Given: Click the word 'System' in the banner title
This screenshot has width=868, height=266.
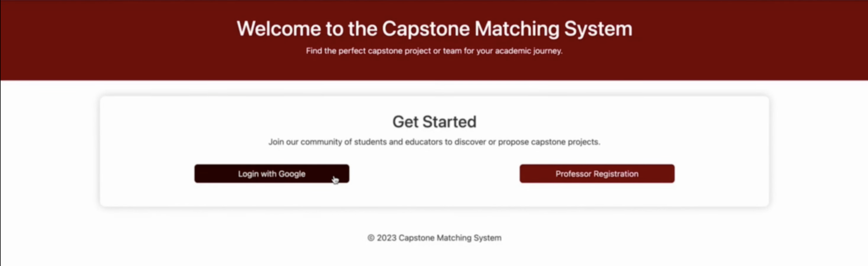Looking at the screenshot, I should [598, 29].
